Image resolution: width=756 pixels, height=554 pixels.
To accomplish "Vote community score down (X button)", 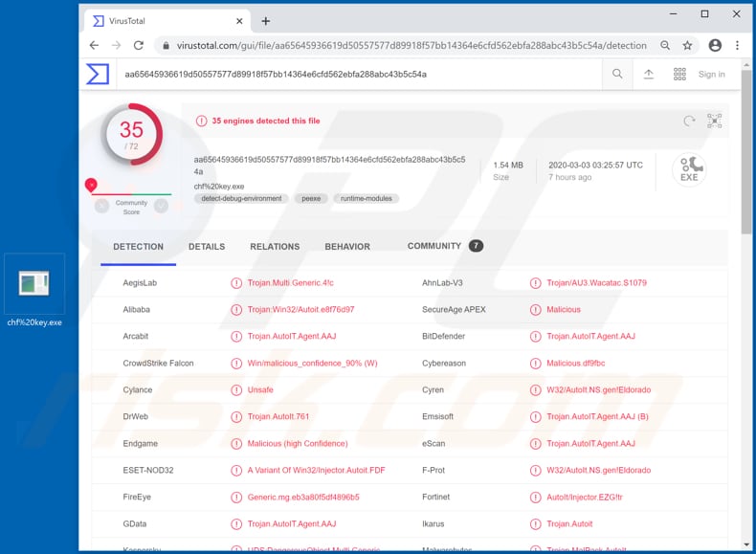I will [x=101, y=206].
